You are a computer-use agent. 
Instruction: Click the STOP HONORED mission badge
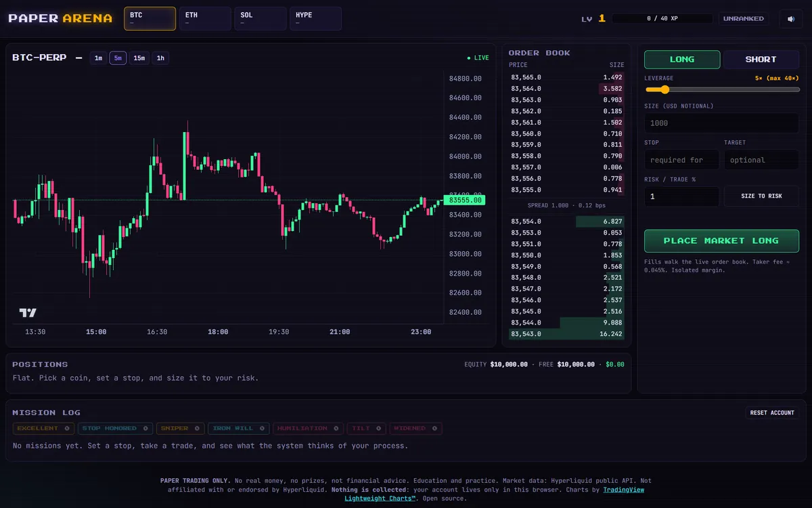(115, 429)
